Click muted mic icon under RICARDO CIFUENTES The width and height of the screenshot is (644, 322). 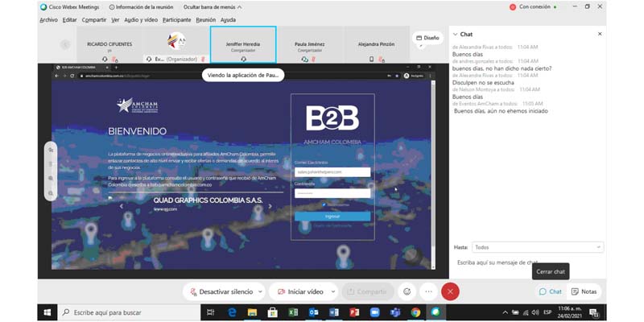point(114,59)
